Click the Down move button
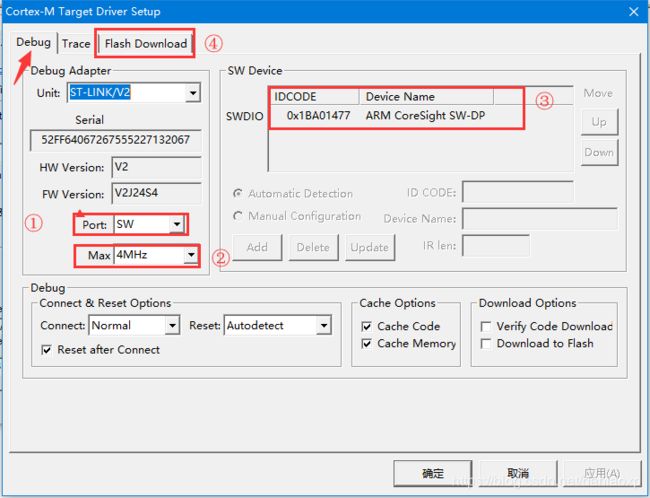Viewport: 650px width, 498px height. (599, 153)
